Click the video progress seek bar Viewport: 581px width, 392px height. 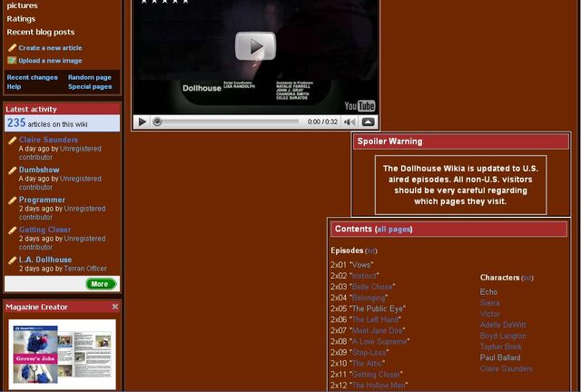coord(230,122)
